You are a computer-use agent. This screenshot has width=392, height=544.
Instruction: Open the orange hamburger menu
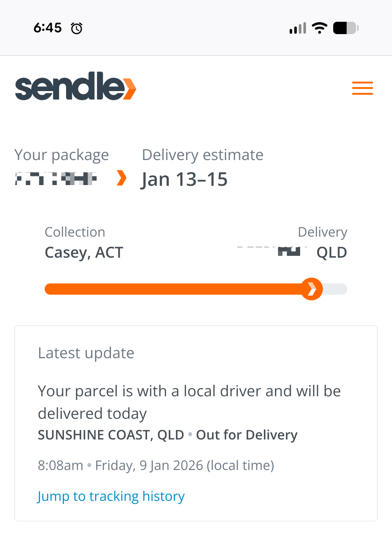[362, 88]
